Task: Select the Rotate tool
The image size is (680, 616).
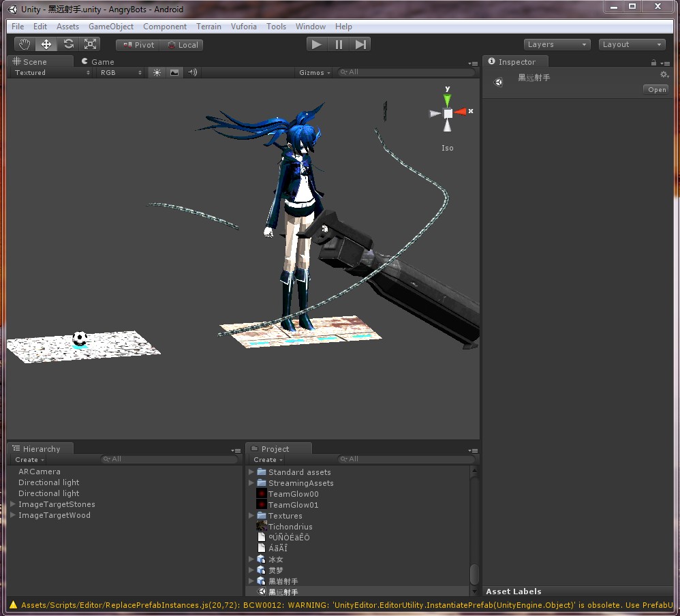Action: pos(68,44)
